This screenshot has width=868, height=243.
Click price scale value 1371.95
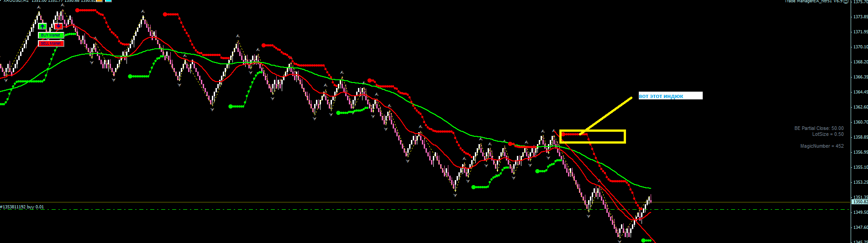[860, 32]
